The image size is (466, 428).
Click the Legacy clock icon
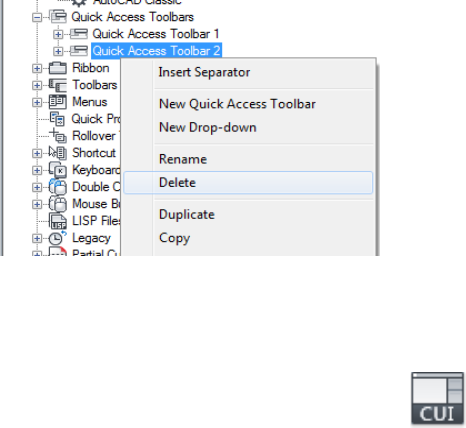pyautogui.click(x=58, y=238)
